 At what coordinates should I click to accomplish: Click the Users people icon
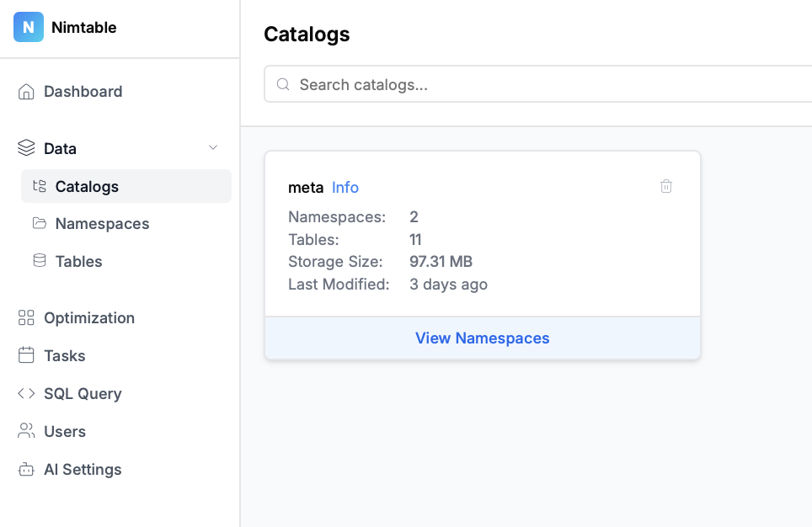pos(26,431)
